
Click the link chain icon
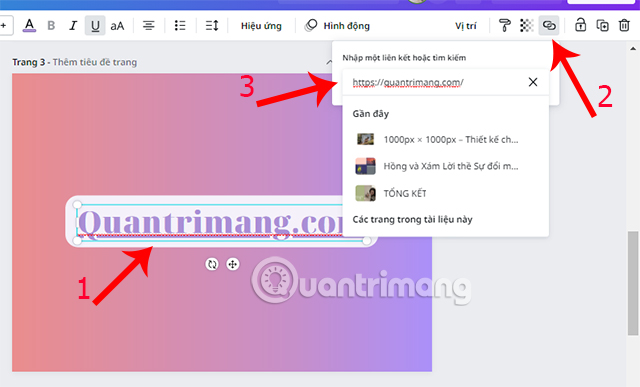549,26
